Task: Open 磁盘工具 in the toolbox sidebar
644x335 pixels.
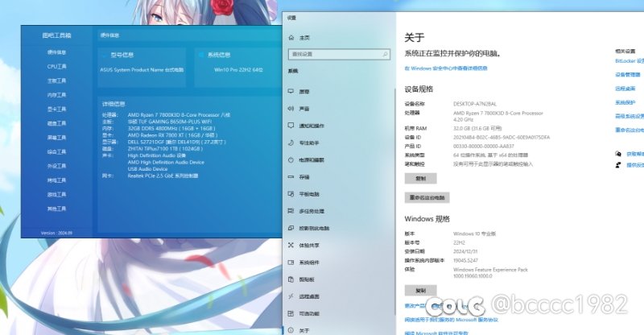Action: [x=56, y=123]
